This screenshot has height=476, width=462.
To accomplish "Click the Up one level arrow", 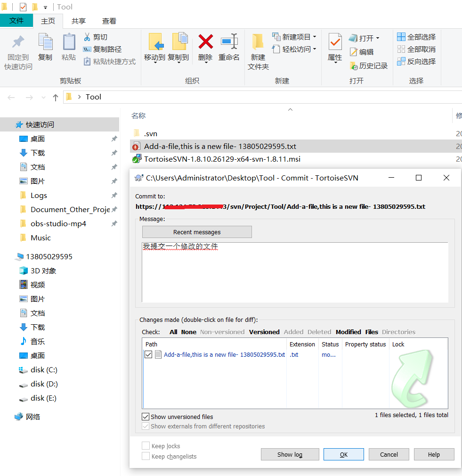I will click(55, 98).
